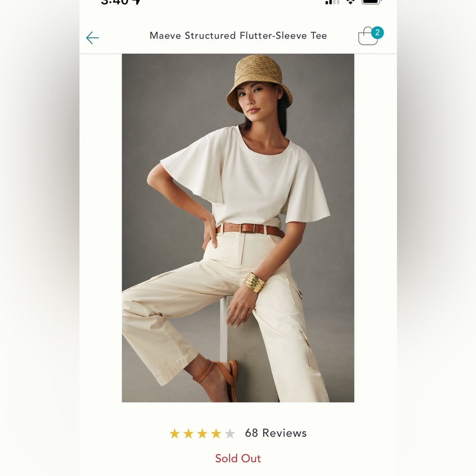Select the empty fifth rating star

[229, 433]
